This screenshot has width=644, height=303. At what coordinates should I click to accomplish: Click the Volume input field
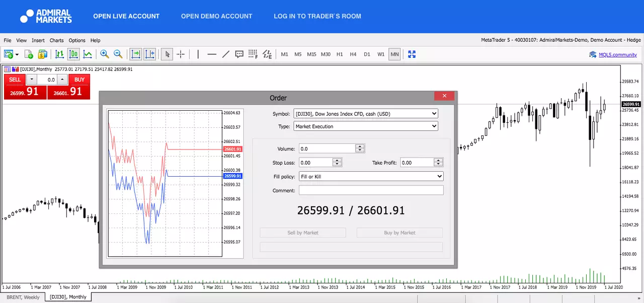pyautogui.click(x=327, y=148)
